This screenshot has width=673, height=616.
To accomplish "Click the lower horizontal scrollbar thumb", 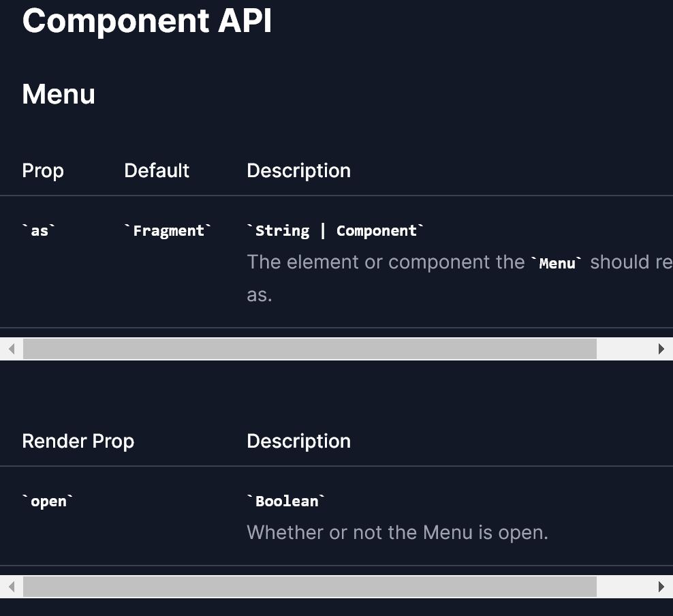I will click(307, 586).
